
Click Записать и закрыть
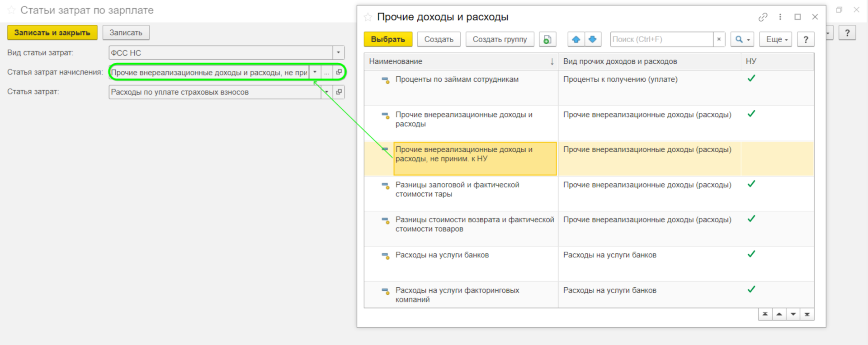point(52,33)
